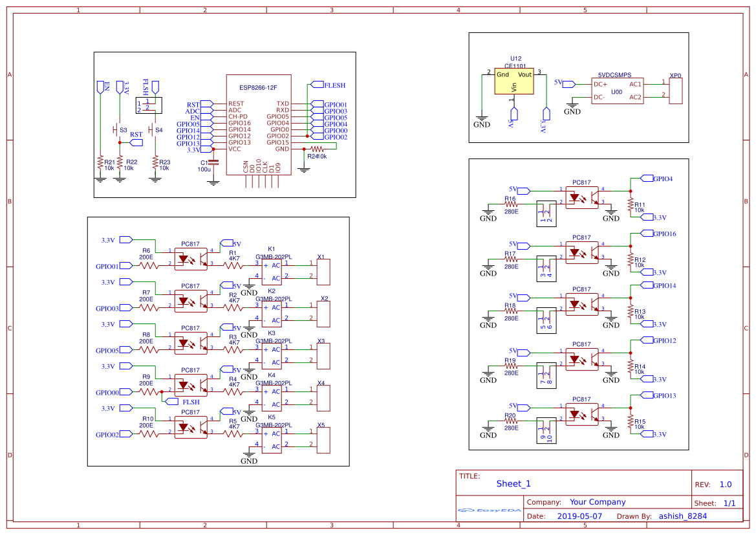This screenshot has width=756, height=535.
Task: Select the ashish_8284 drawn-by name
Action: point(682,516)
